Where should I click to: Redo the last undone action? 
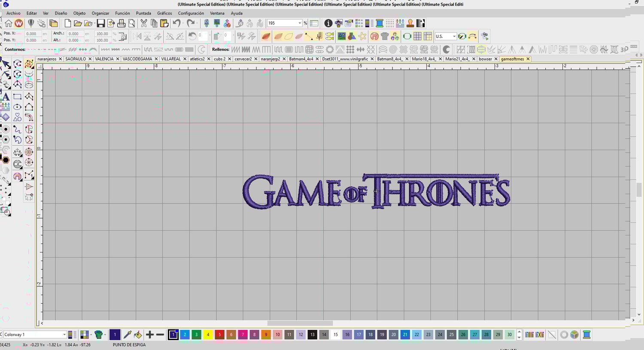tap(191, 23)
